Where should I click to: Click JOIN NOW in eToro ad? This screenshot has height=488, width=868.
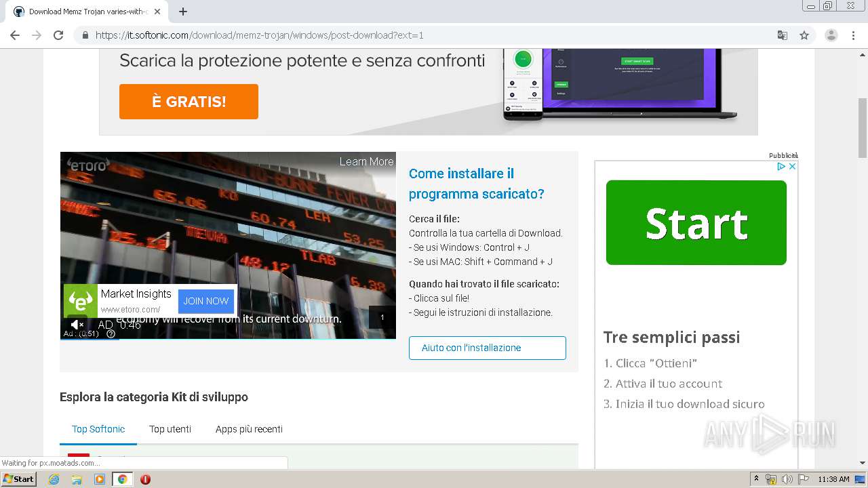pyautogui.click(x=206, y=301)
